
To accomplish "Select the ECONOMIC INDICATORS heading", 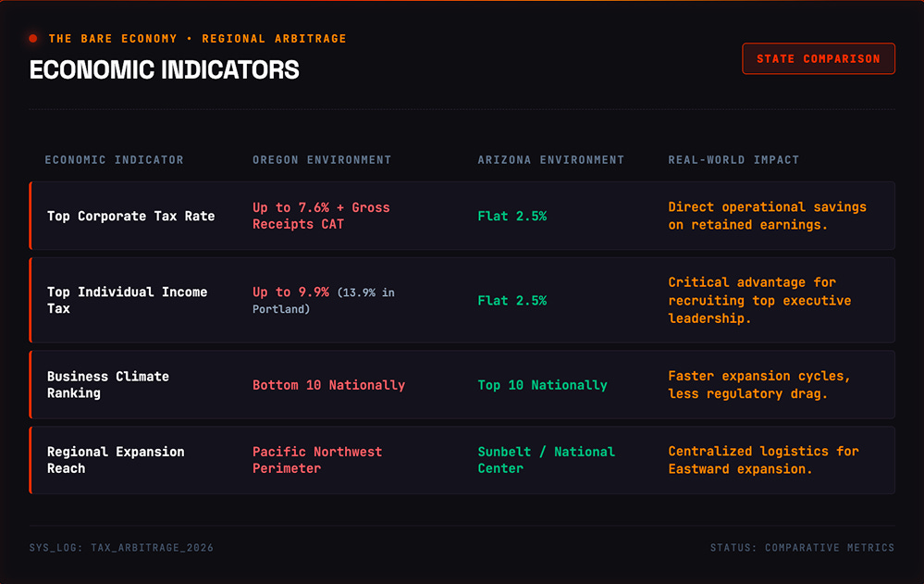I will point(165,69).
